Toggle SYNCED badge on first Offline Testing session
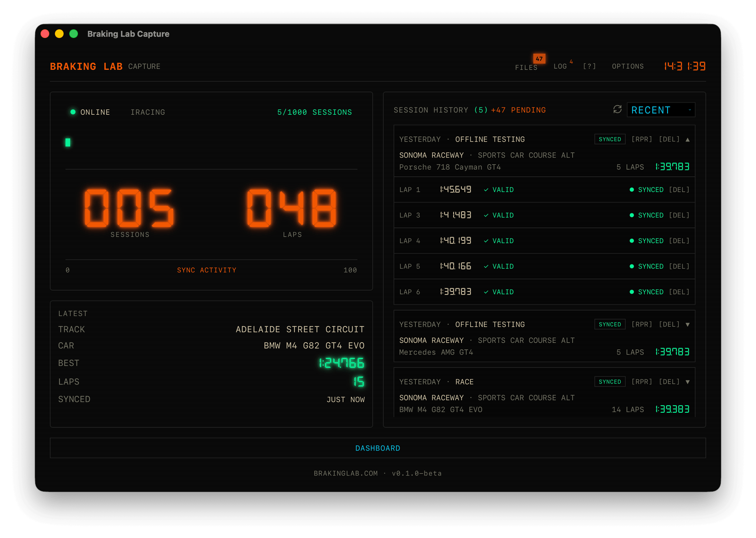Image resolution: width=756 pixels, height=538 pixels. (x=609, y=139)
